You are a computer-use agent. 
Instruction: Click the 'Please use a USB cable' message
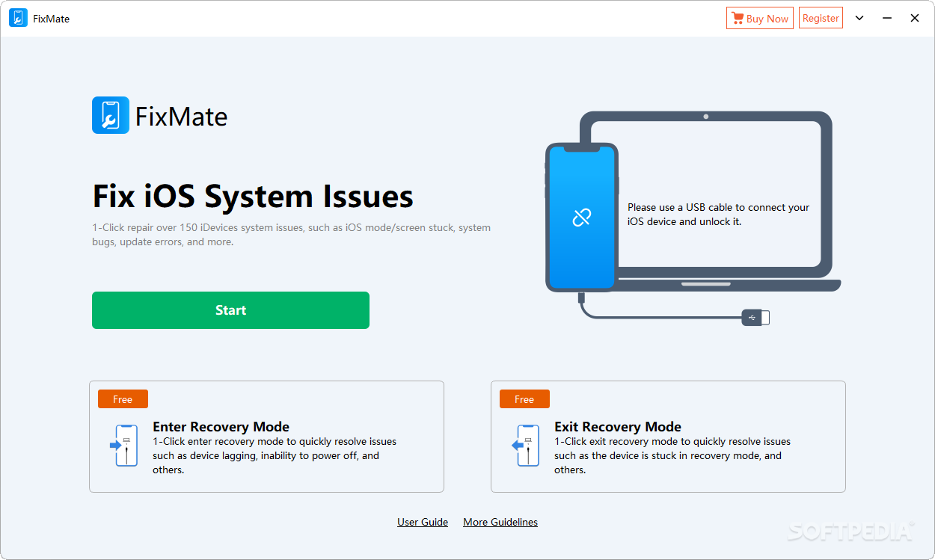point(718,215)
